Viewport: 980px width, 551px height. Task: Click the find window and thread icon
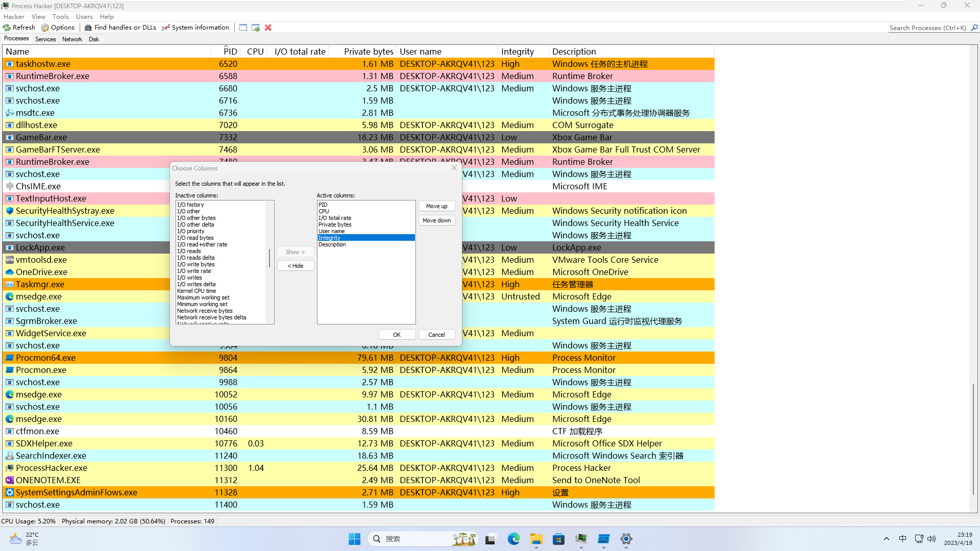256,28
